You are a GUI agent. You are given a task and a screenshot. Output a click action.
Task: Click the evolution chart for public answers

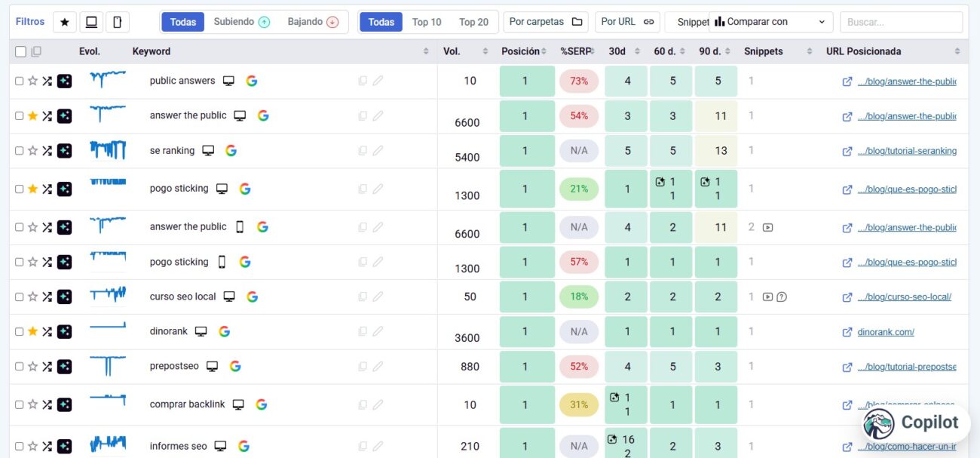coord(108,79)
